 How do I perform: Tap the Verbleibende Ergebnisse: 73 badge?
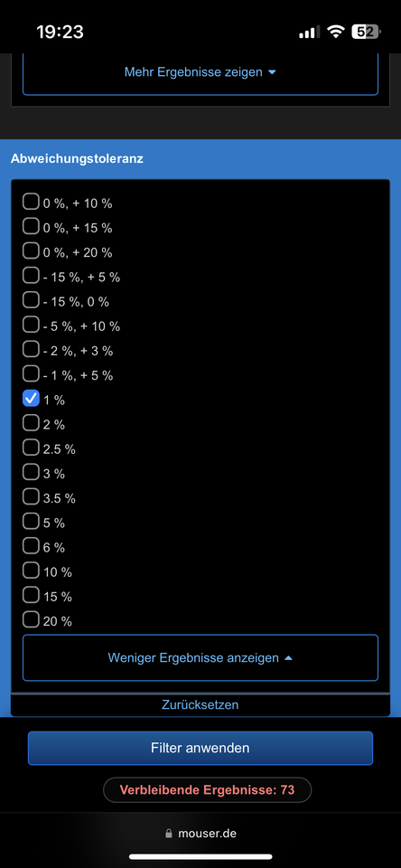point(208,790)
